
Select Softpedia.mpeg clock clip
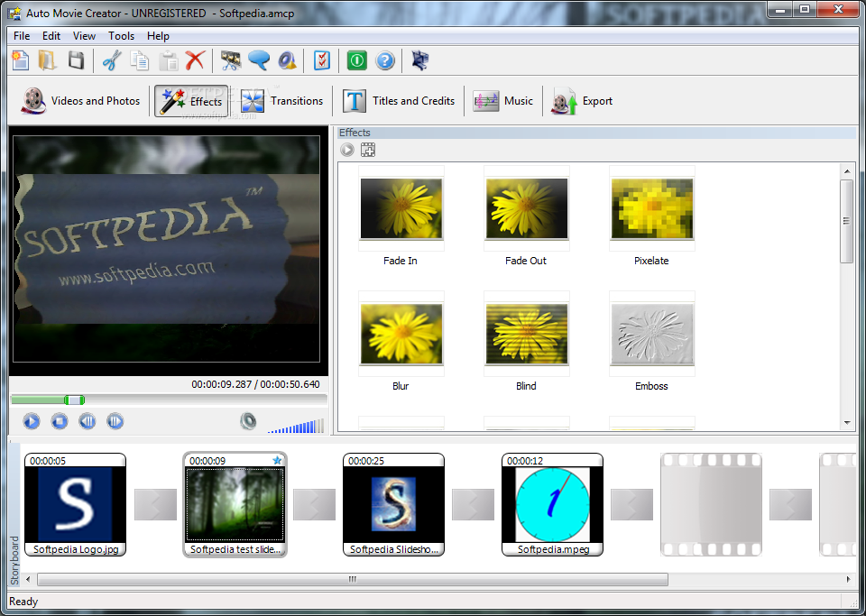552,504
